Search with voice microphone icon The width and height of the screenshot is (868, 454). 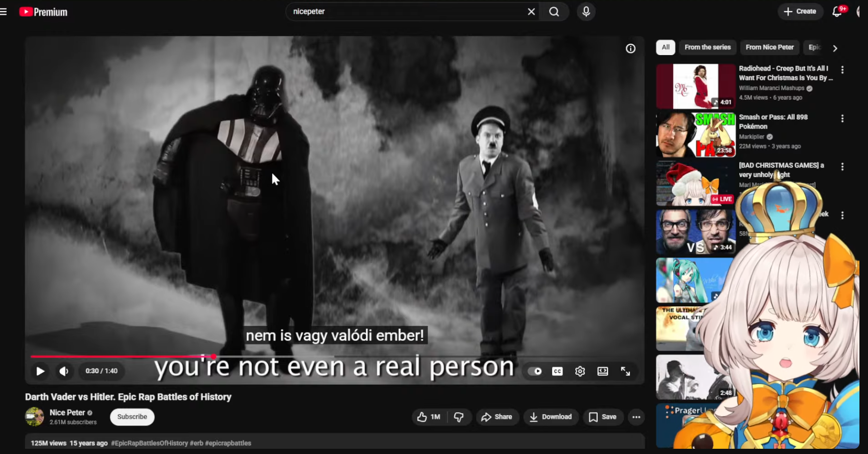(586, 12)
